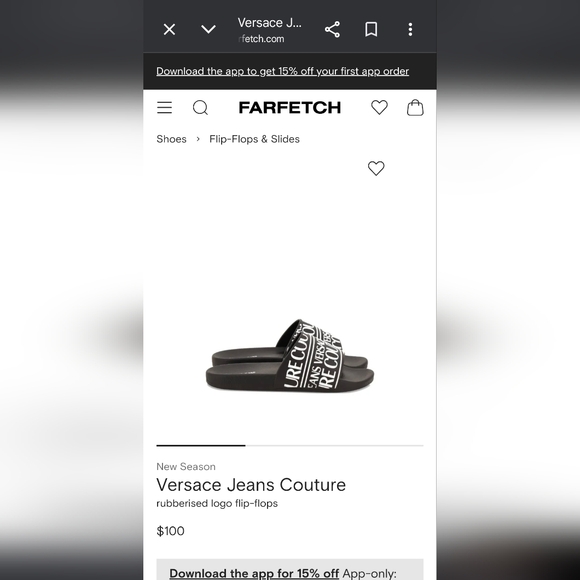View wishlist from header heart icon
The width and height of the screenshot is (580, 580).
379,107
